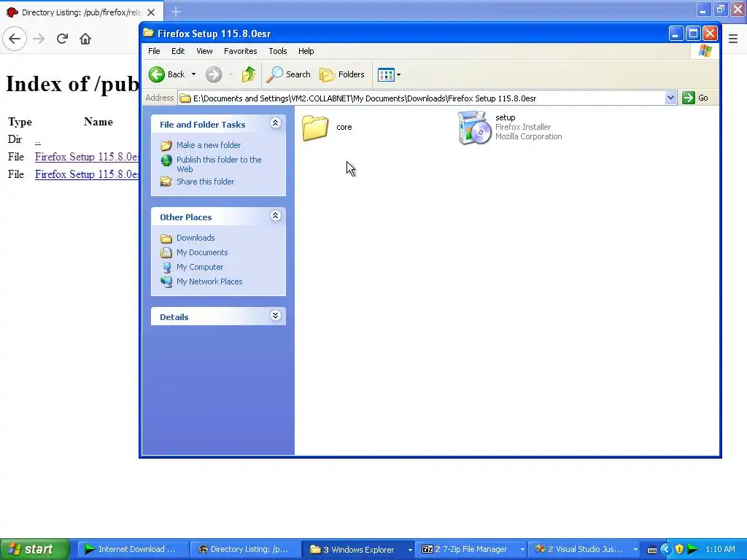Expand hidden tray icons arrow
747x560 pixels.
click(666, 549)
